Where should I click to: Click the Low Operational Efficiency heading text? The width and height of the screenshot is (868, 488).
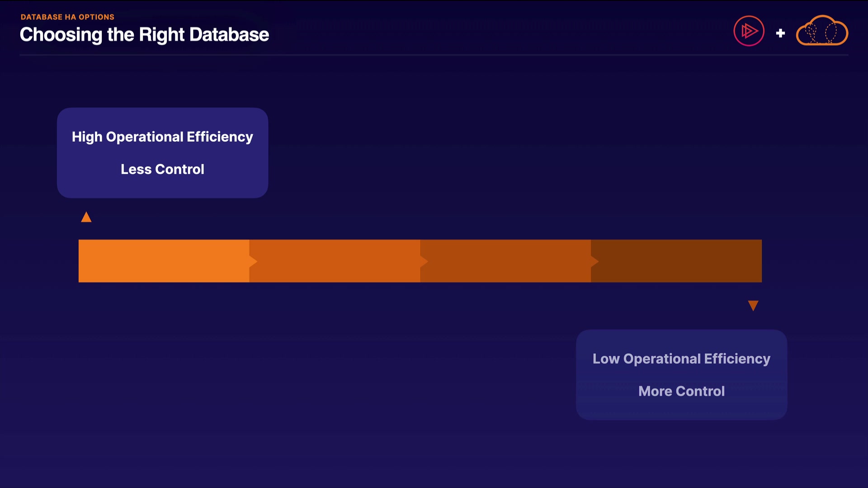(x=681, y=358)
